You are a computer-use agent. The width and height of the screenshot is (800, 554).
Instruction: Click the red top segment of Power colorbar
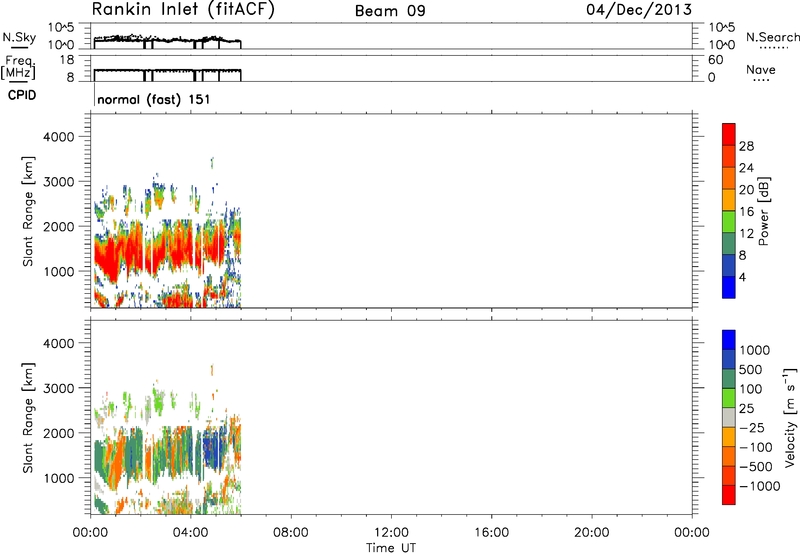click(x=729, y=135)
